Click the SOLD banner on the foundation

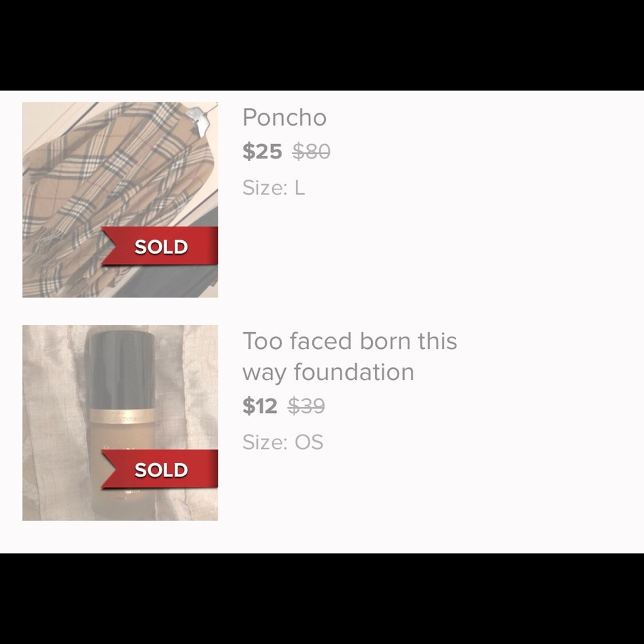pos(160,470)
